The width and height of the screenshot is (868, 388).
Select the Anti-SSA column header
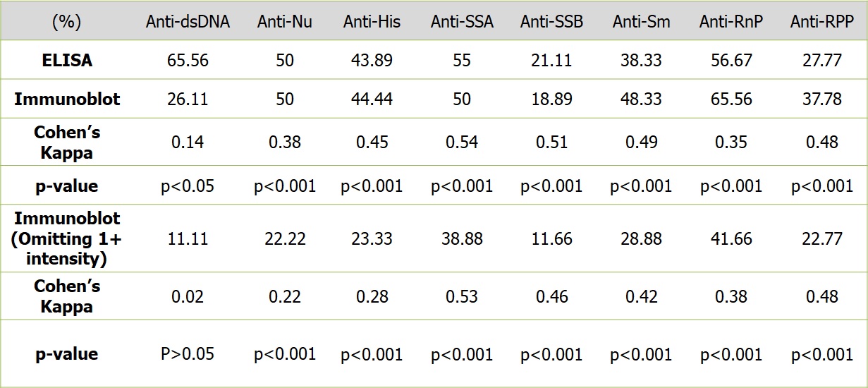click(462, 22)
